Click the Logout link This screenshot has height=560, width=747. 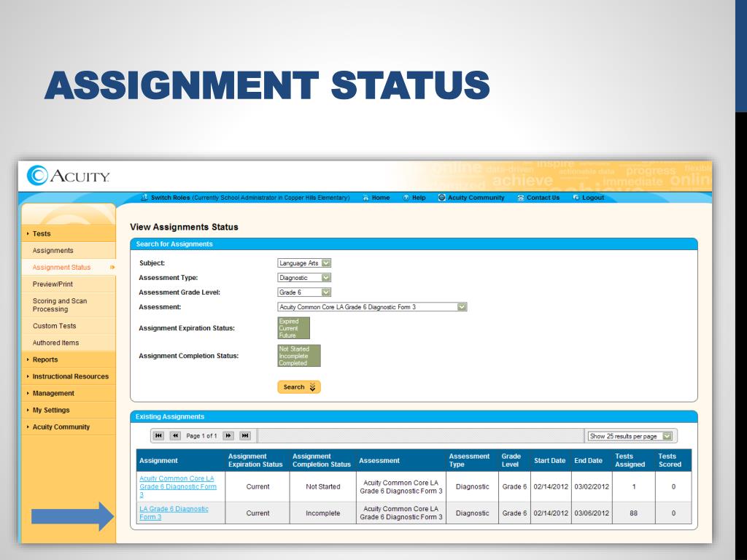pyautogui.click(x=593, y=198)
